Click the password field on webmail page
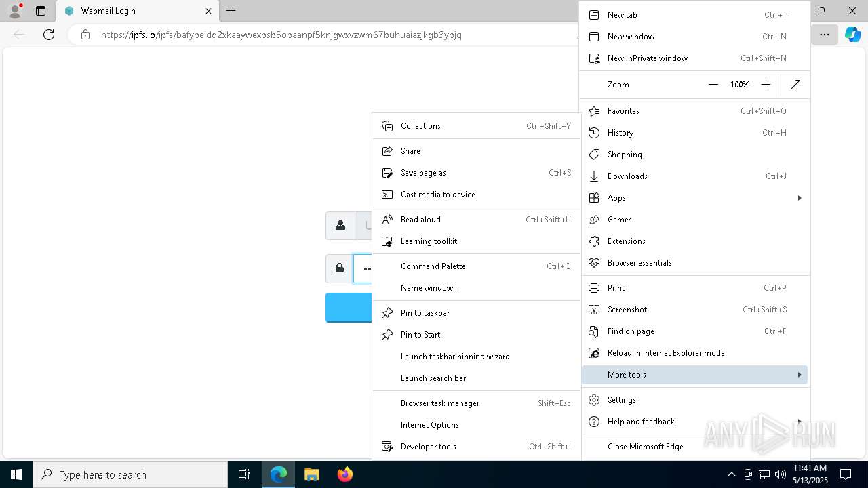 (363, 268)
